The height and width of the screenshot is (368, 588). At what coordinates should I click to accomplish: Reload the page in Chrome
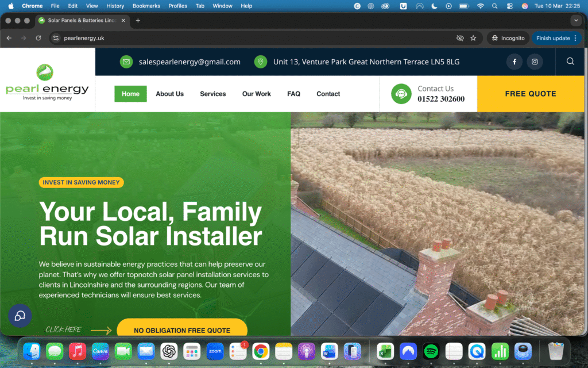point(38,38)
